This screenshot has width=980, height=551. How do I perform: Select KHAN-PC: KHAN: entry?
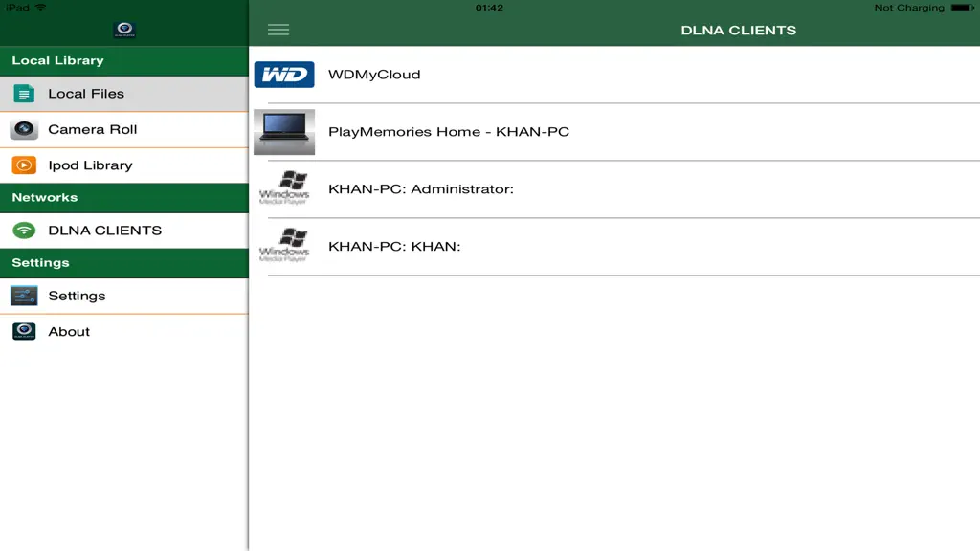pos(614,246)
